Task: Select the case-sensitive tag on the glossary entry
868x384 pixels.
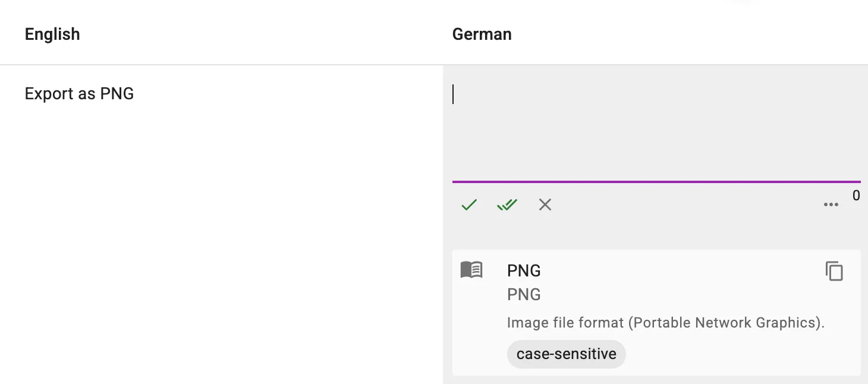Action: pyautogui.click(x=566, y=354)
